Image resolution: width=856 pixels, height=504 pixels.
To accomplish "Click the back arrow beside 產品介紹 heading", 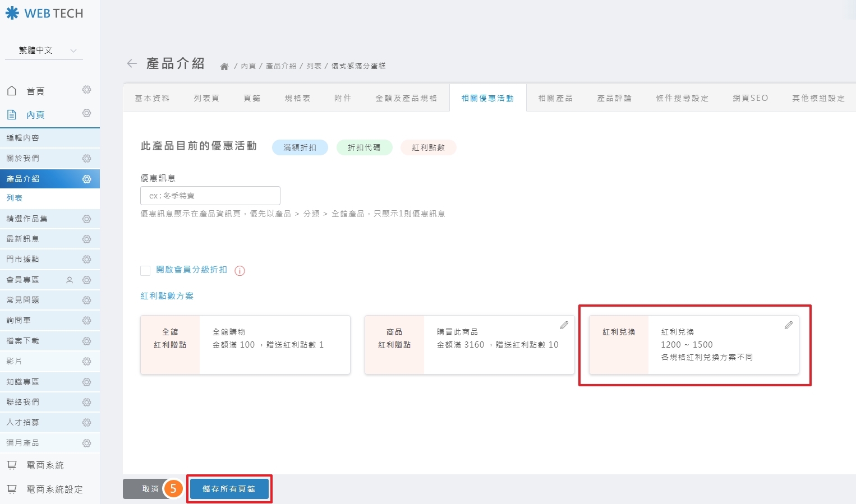I will [131, 63].
